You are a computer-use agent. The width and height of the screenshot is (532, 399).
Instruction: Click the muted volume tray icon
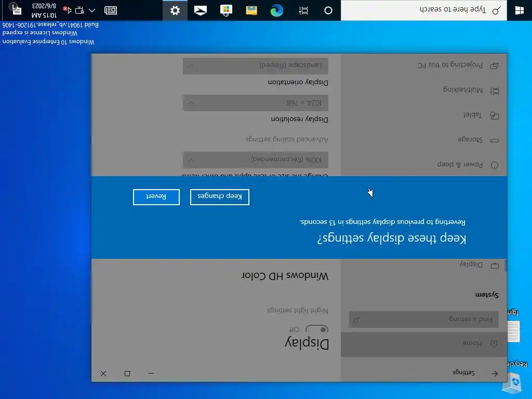pos(67,10)
